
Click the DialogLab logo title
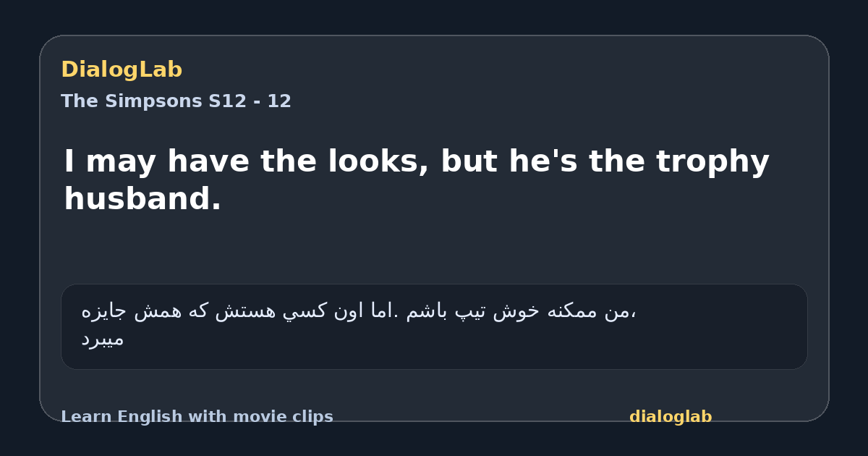coord(122,70)
